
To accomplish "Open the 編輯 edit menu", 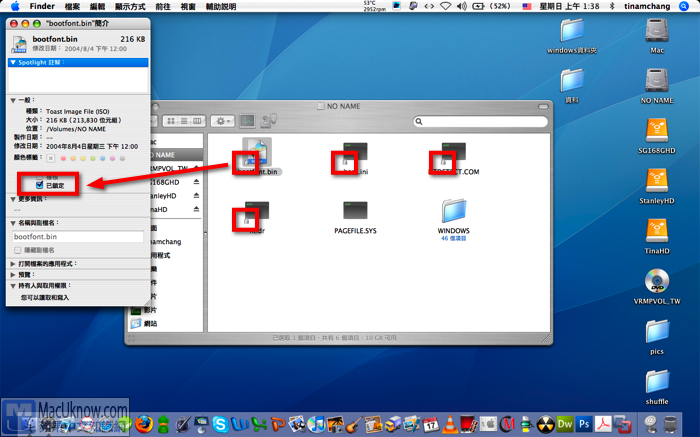I will point(97,6).
